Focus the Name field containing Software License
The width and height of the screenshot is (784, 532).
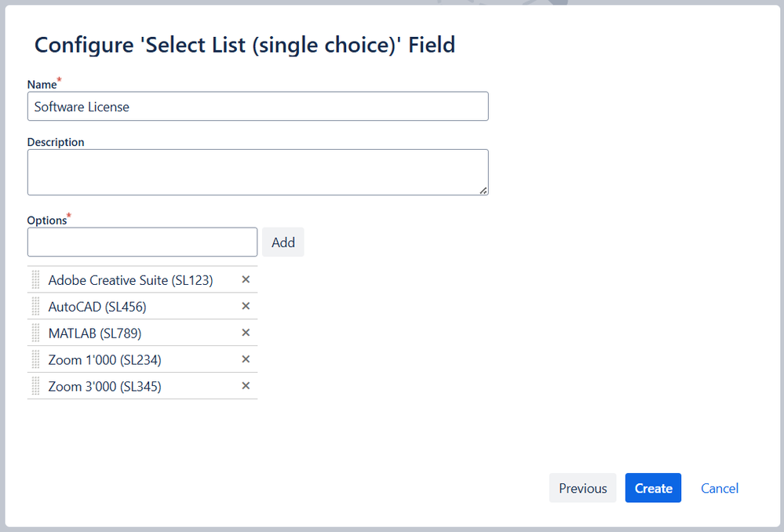coord(257,107)
